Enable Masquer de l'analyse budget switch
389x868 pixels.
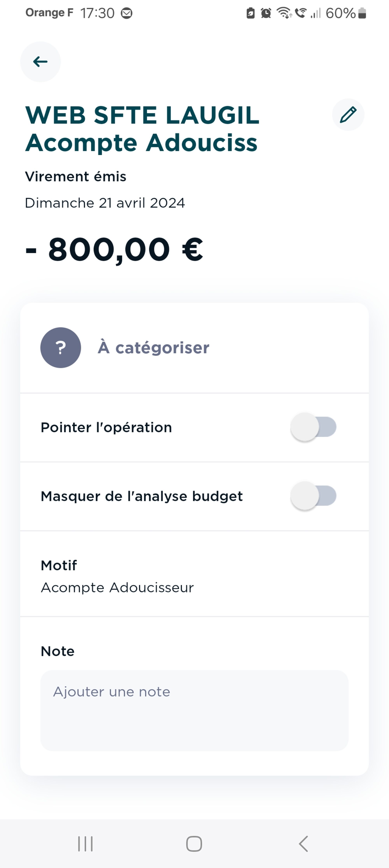(314, 496)
